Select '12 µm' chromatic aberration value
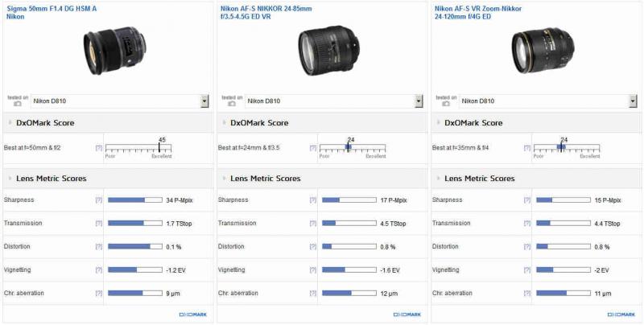The width and height of the screenshot is (644, 325). [389, 294]
